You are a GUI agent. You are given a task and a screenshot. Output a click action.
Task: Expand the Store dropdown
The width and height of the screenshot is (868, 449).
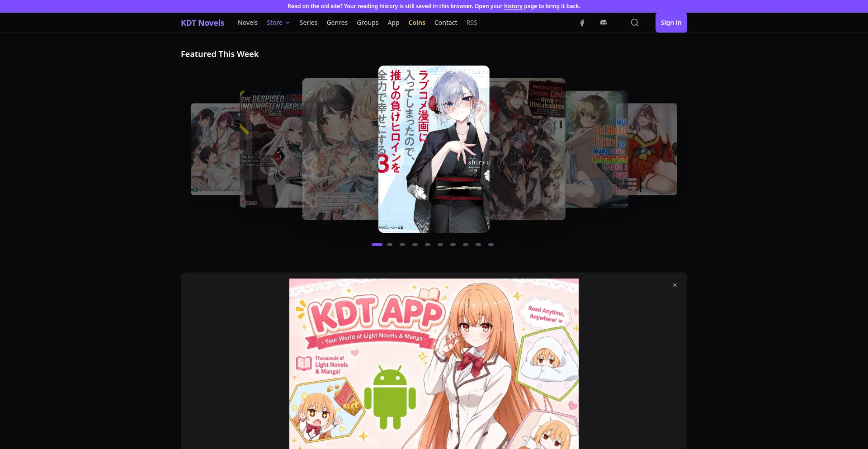[x=278, y=23]
